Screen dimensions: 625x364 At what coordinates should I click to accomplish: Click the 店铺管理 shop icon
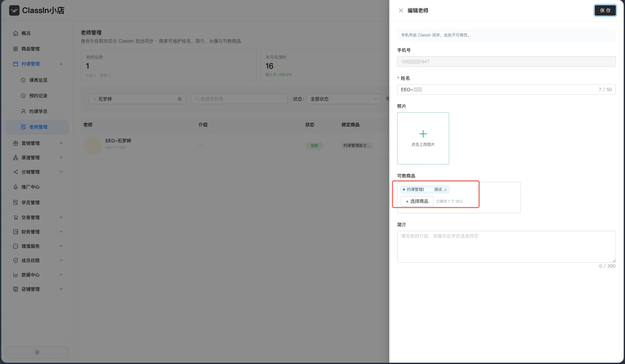(x=16, y=289)
